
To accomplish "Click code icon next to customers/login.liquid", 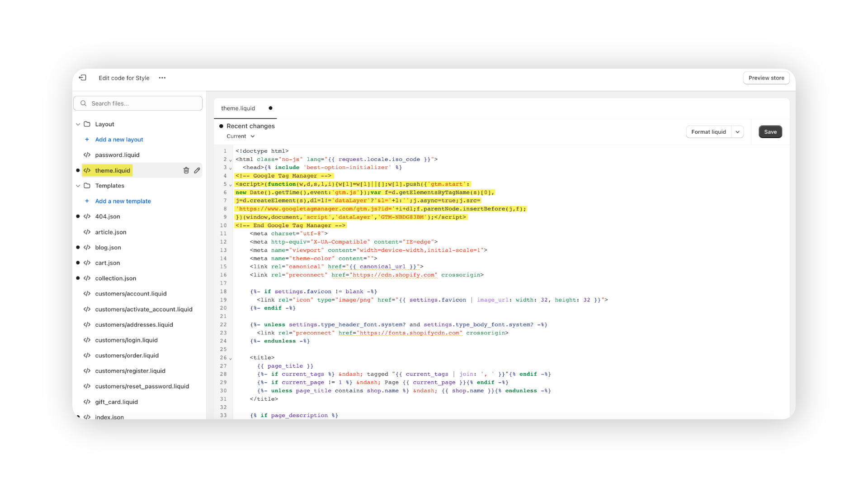I will click(x=87, y=340).
